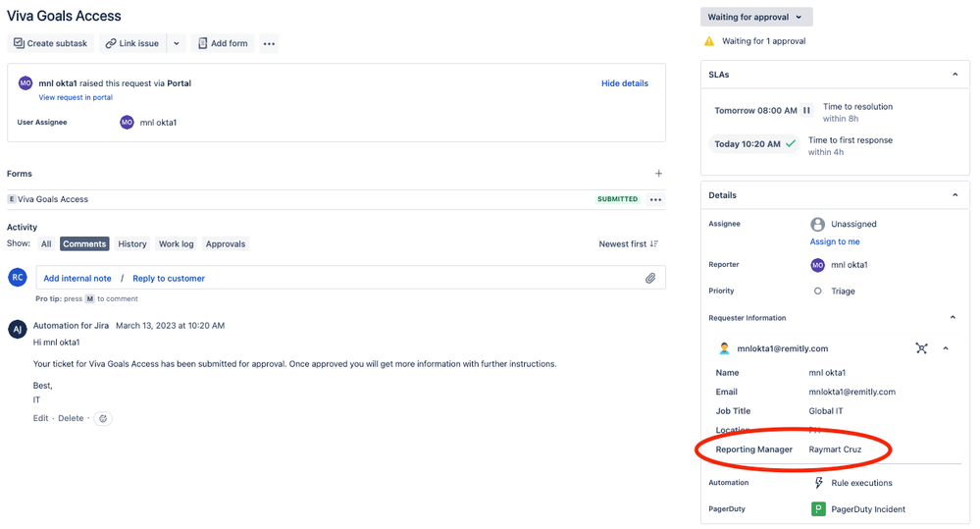Click the Link issue button
Image resolution: width=980 pixels, height=529 pixels.
coord(132,43)
